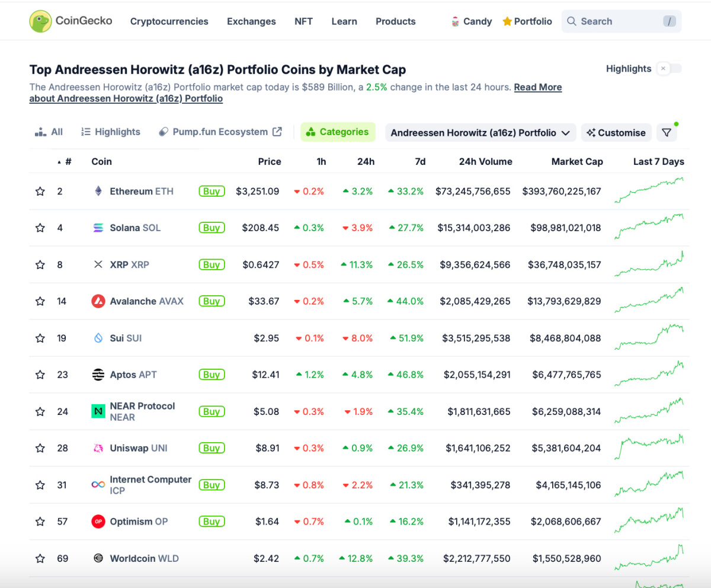The height and width of the screenshot is (588, 711).
Task: Click the Portfolio star icon in header
Action: 507,21
